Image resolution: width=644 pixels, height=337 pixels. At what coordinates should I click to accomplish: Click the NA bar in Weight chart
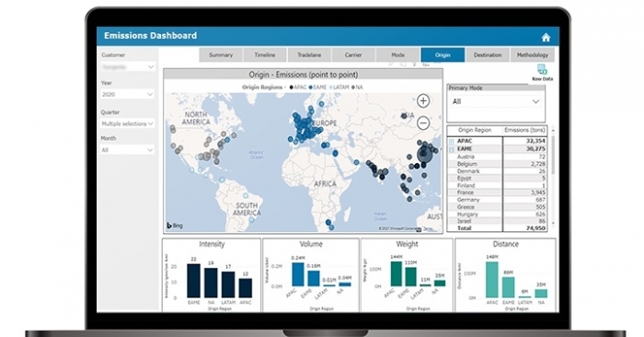440,284
